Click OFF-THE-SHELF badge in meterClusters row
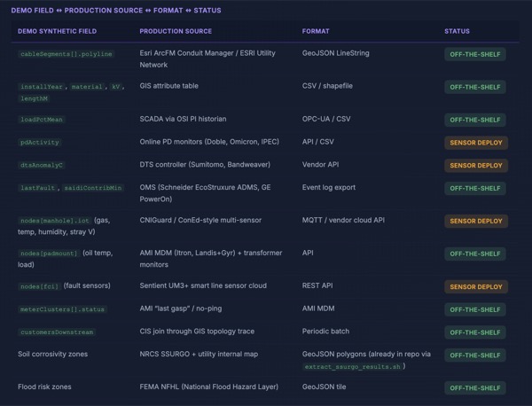 (475, 309)
